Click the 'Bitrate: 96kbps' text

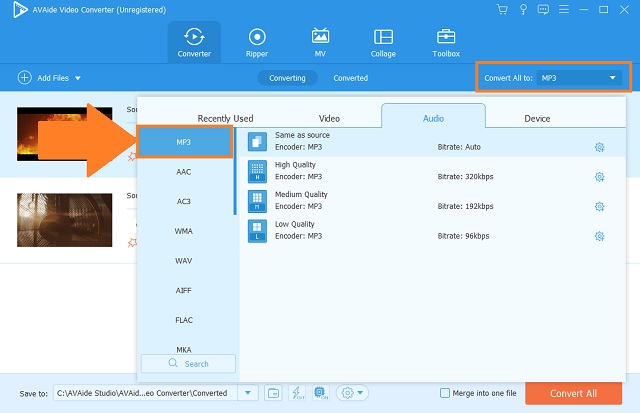(x=463, y=236)
